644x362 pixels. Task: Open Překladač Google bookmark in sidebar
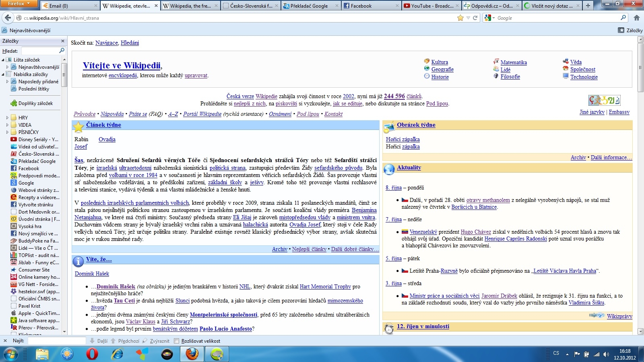coord(37,161)
